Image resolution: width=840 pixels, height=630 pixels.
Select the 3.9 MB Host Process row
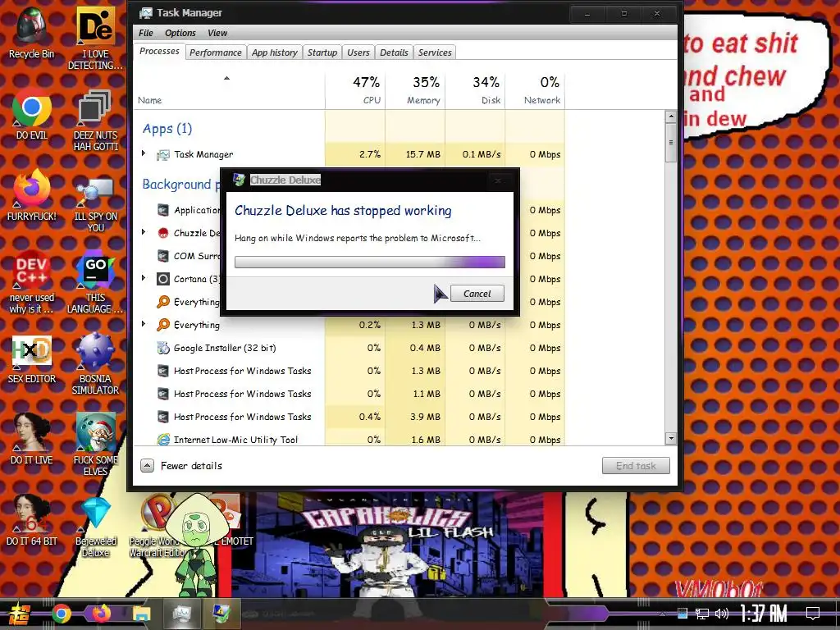[x=348, y=416]
